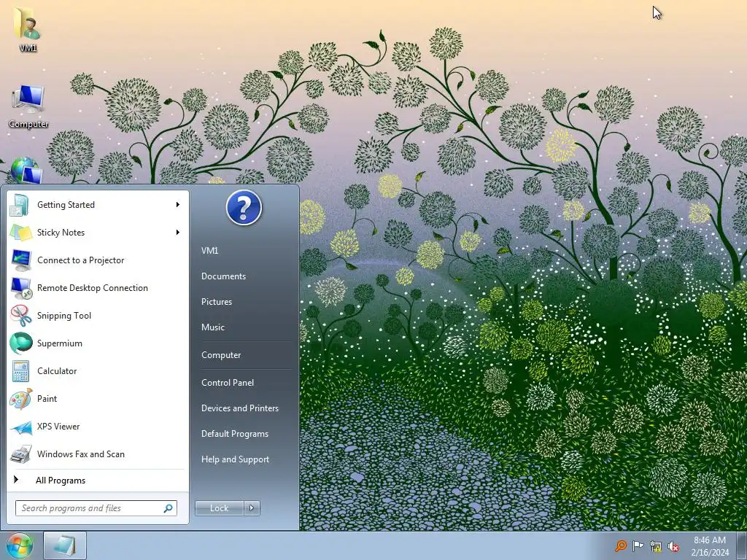Open the shutdown options arrow beside Lock
This screenshot has width=747, height=560.
[252, 508]
